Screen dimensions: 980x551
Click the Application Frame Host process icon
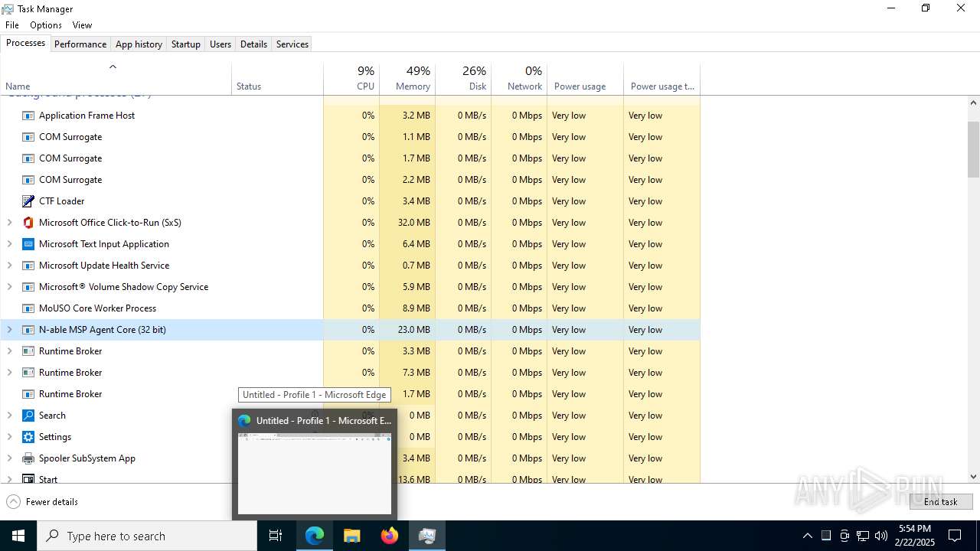pyautogui.click(x=28, y=116)
